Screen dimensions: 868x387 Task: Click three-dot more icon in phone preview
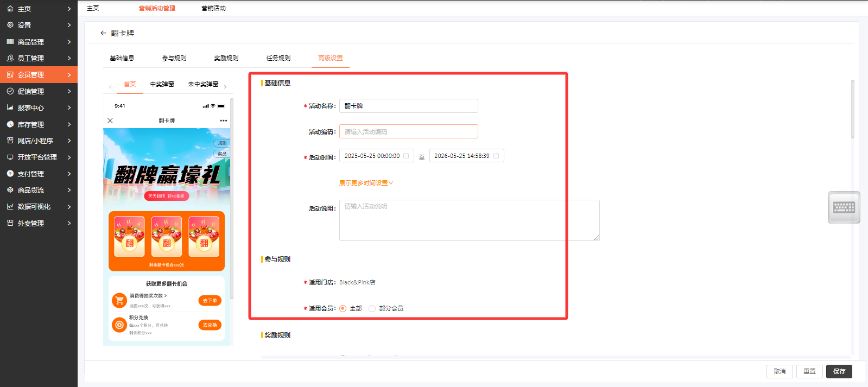click(x=223, y=120)
